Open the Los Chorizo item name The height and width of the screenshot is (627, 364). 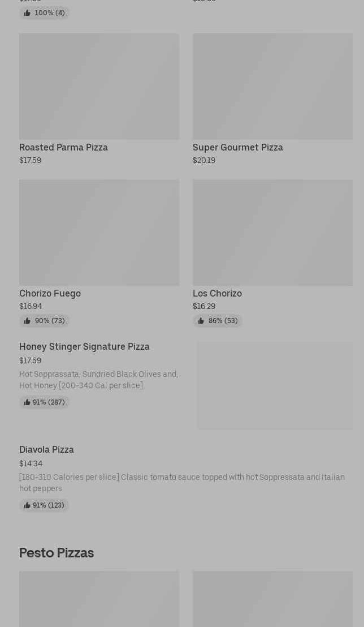(x=218, y=294)
